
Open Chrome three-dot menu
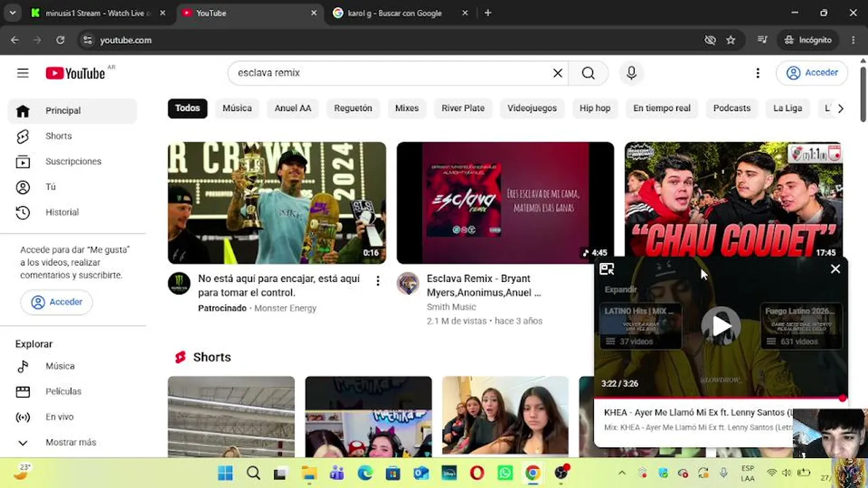click(x=853, y=40)
